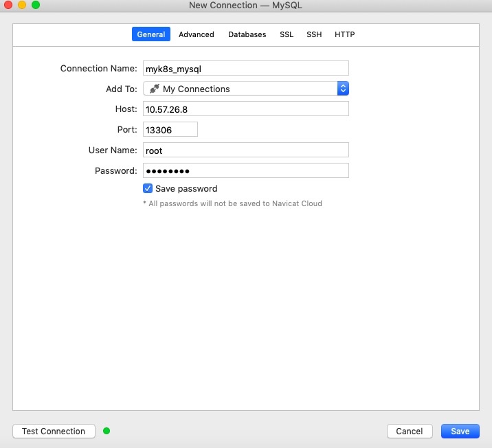Focus the Password field
Viewport: 492px width, 448px height.
(x=246, y=170)
